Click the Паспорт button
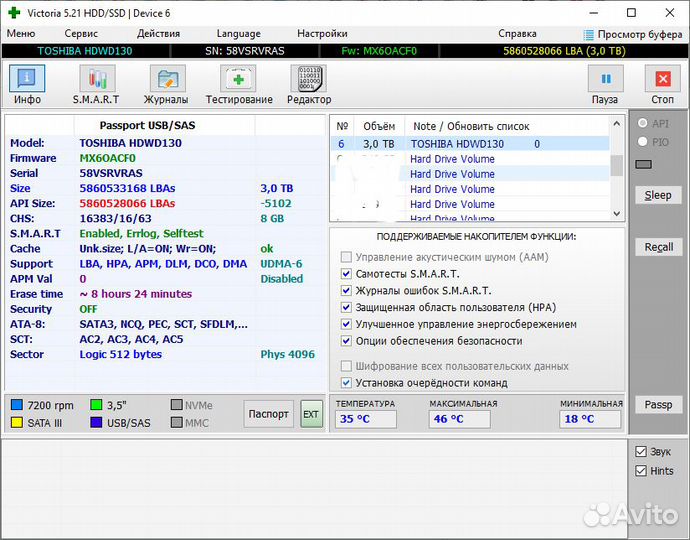This screenshot has height=540, width=690. (268, 414)
